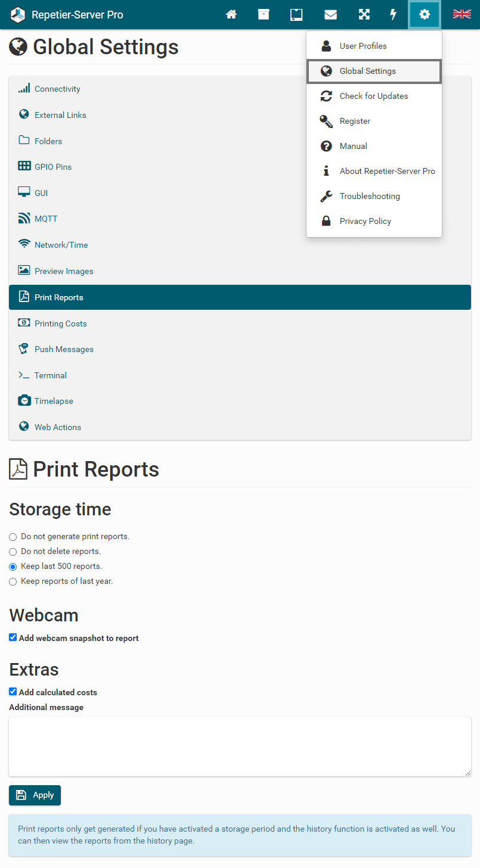
Task: Select 'Keep reports of last year' option
Action: pos(13,581)
